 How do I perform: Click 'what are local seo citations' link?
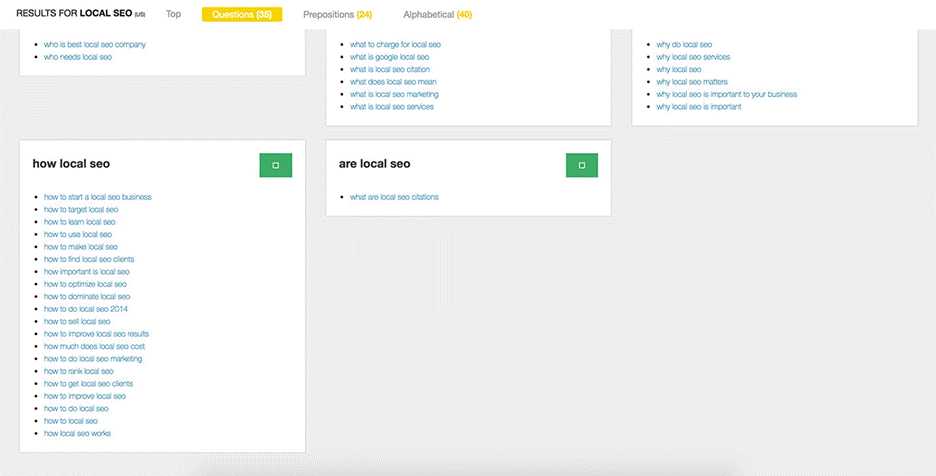(394, 197)
